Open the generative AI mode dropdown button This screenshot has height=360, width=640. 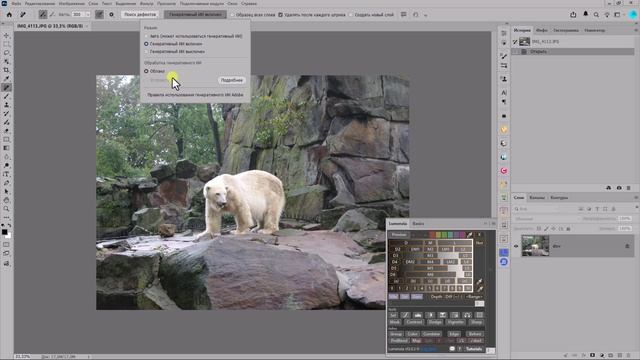(195, 14)
